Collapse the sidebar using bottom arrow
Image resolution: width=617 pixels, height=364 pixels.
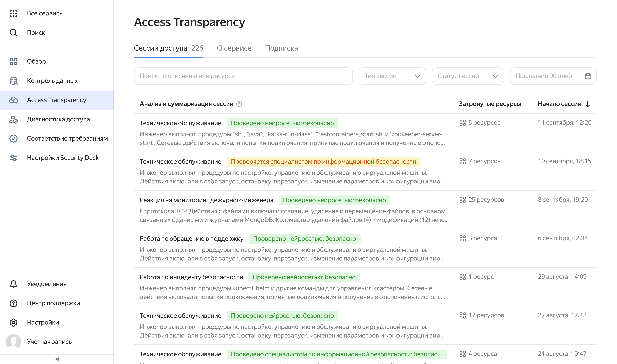57,359
